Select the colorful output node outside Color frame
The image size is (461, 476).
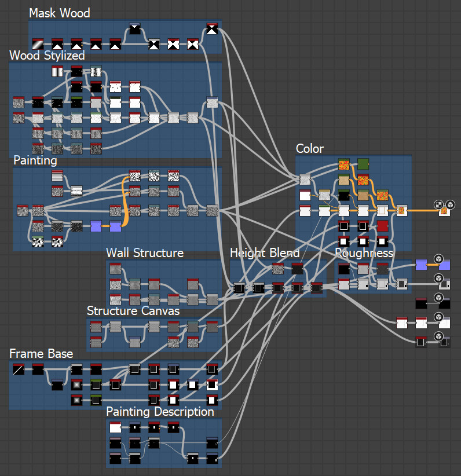pyautogui.click(x=444, y=210)
